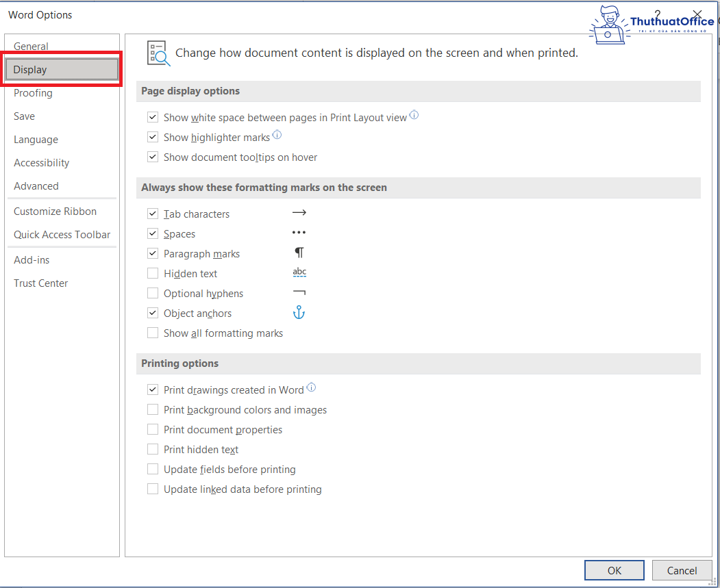Uncheck Paragraph marks
720x588 pixels.
pyautogui.click(x=153, y=253)
